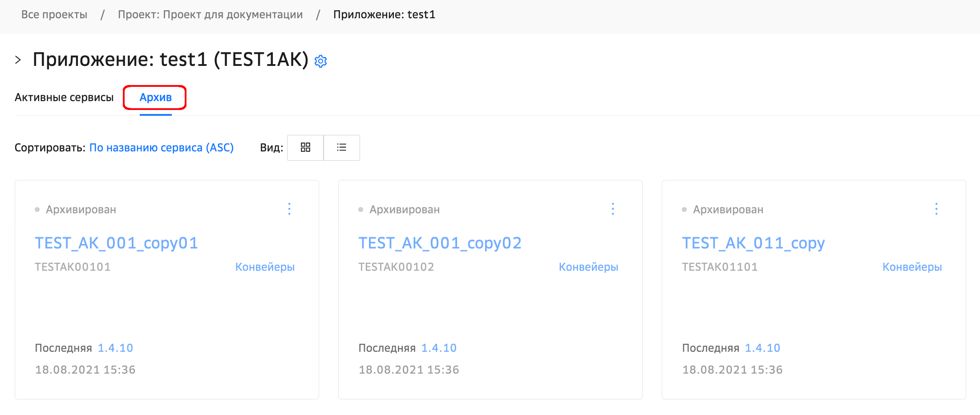Open service TEST_AK_011_copy
The height and width of the screenshot is (415, 980).
(x=753, y=243)
